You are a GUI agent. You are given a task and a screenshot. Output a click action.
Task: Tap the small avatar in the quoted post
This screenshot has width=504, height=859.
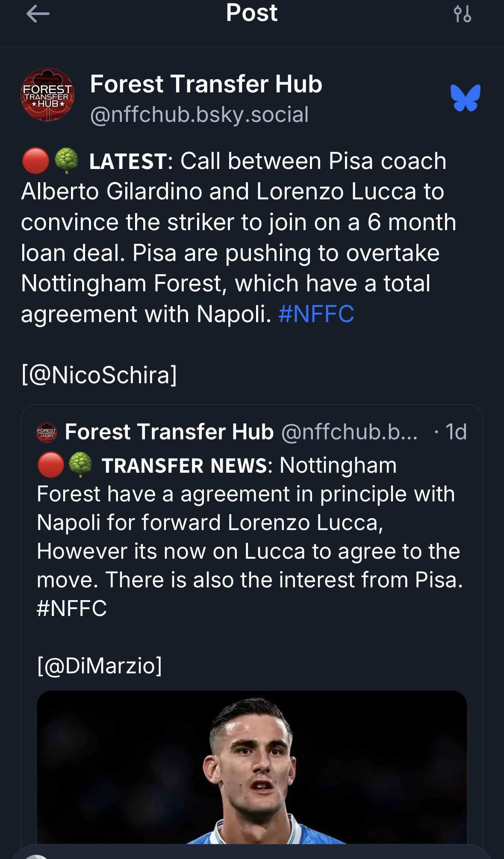pos(47,432)
